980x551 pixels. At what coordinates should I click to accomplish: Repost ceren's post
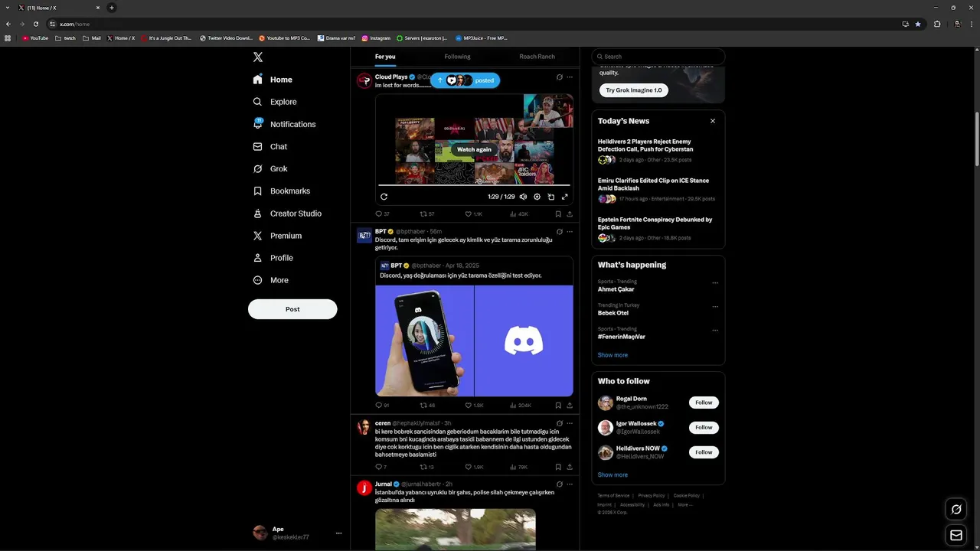(x=426, y=467)
